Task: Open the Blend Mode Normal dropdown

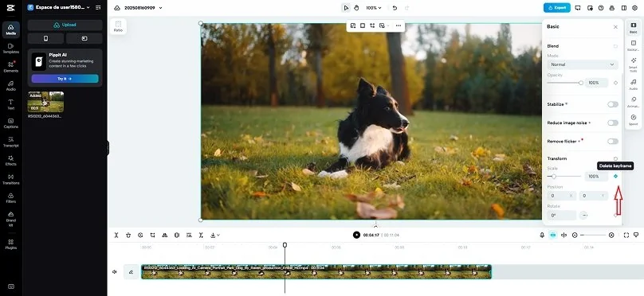Action: 583,64
